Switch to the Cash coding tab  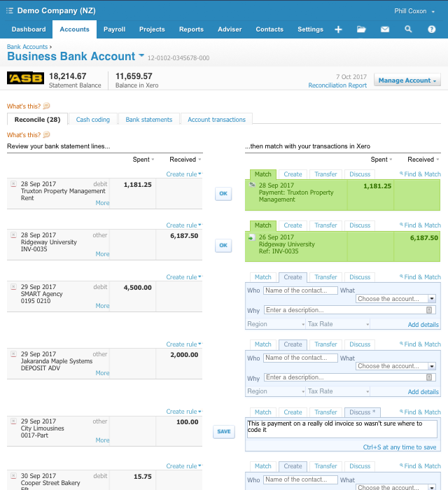(x=93, y=120)
